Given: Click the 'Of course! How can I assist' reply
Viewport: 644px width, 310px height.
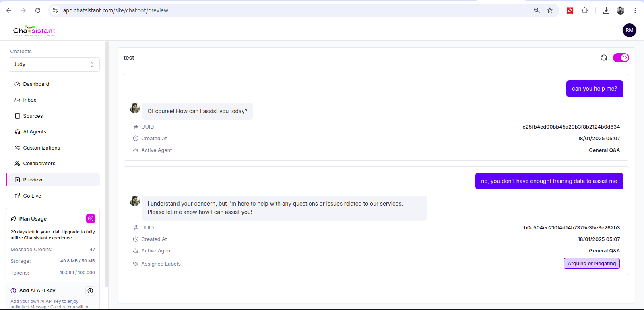Looking at the screenshot, I should point(197,111).
